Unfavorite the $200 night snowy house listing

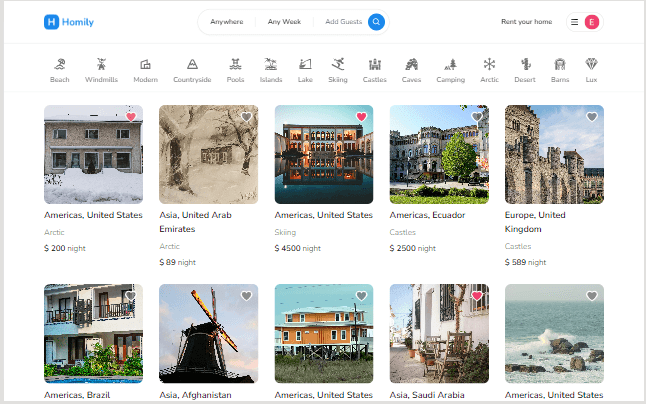(x=131, y=117)
